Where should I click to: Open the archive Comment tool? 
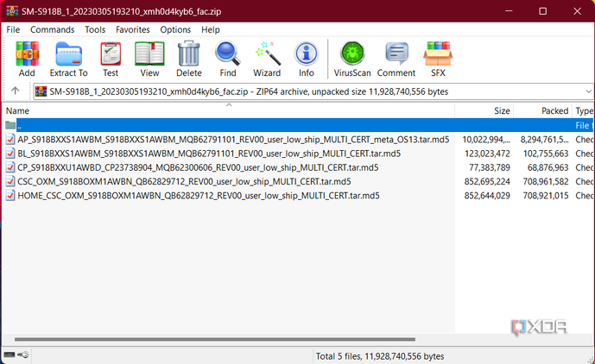coord(396,60)
